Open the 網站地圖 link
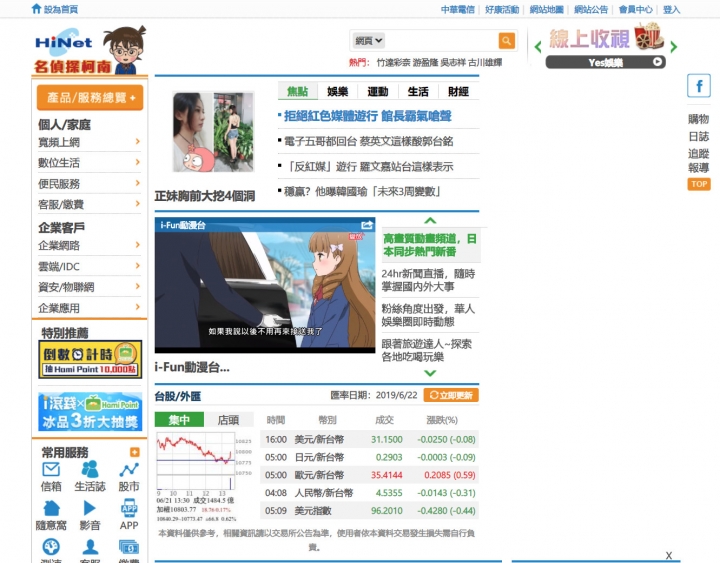720x563 pixels. point(546,9)
